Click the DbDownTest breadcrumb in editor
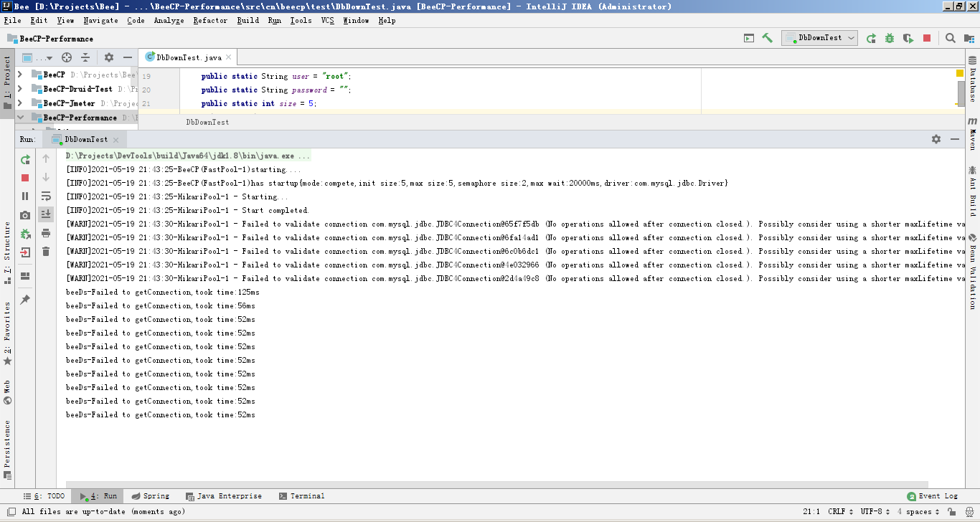Screen dimensions: 980x522 (x=207, y=122)
